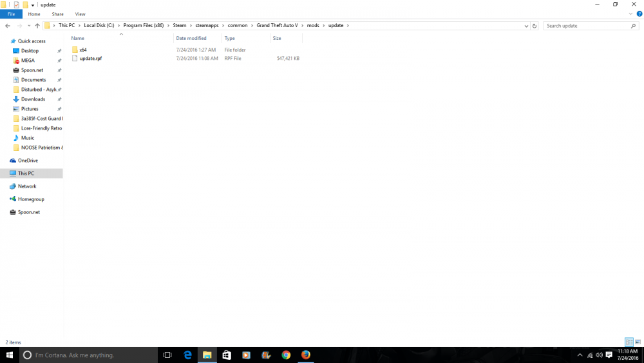Open Pictures in sidebar
Image resolution: width=644 pixels, height=363 pixels.
(30, 109)
